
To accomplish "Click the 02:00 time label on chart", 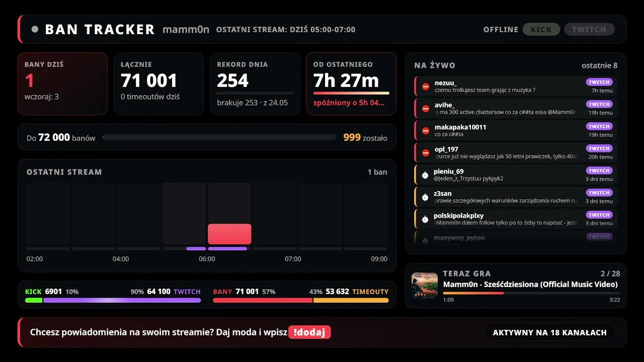I will tap(35, 259).
